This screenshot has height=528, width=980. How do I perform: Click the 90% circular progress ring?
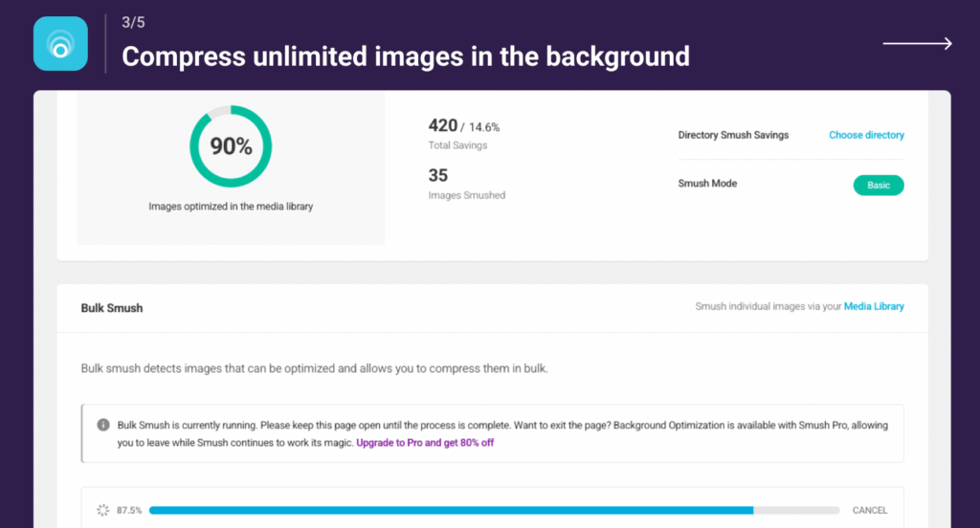click(231, 146)
